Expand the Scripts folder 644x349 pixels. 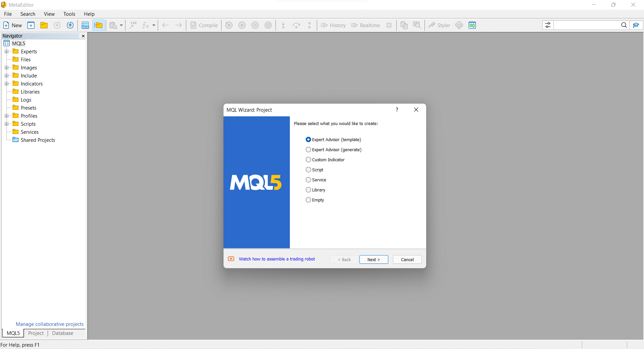click(x=6, y=124)
